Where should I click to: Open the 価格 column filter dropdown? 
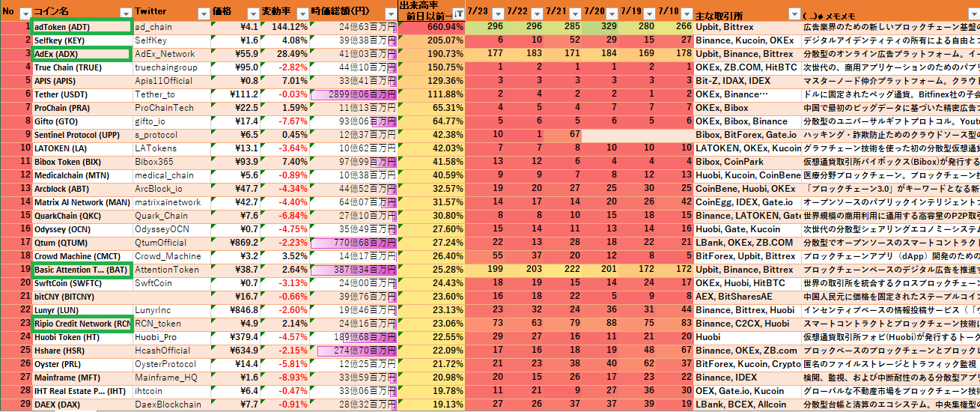coord(252,13)
